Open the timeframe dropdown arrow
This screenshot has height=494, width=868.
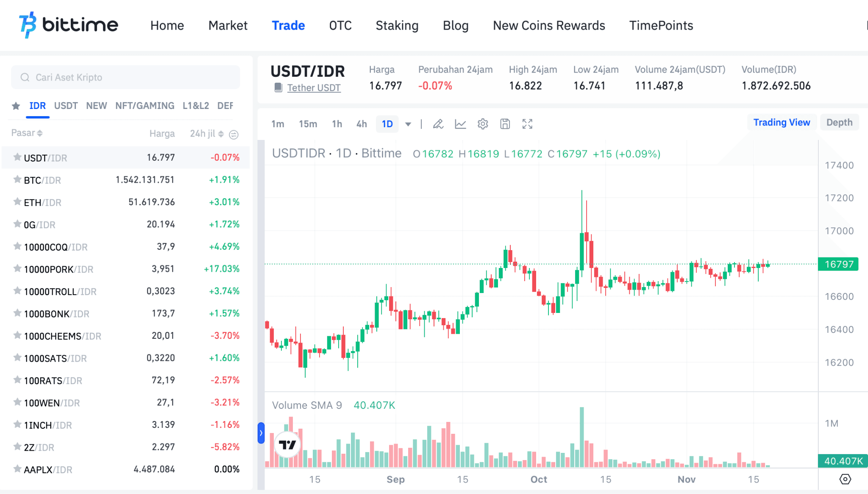pos(408,124)
